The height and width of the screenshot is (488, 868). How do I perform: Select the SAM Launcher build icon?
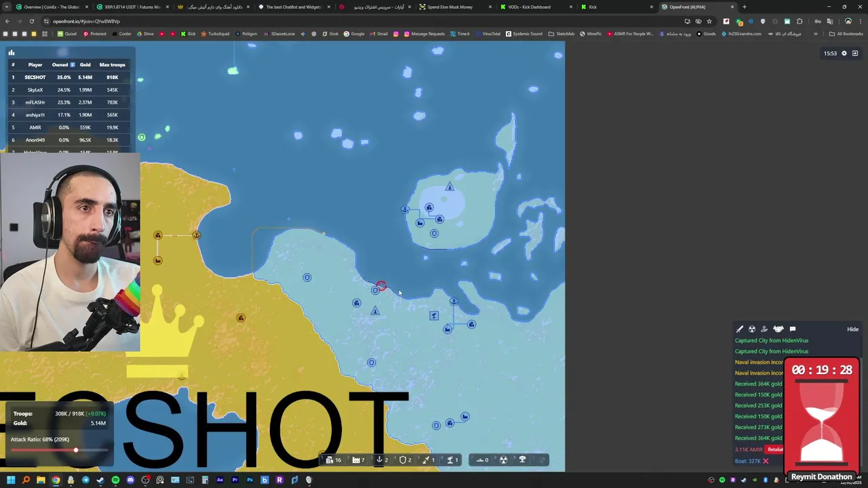[x=450, y=460]
